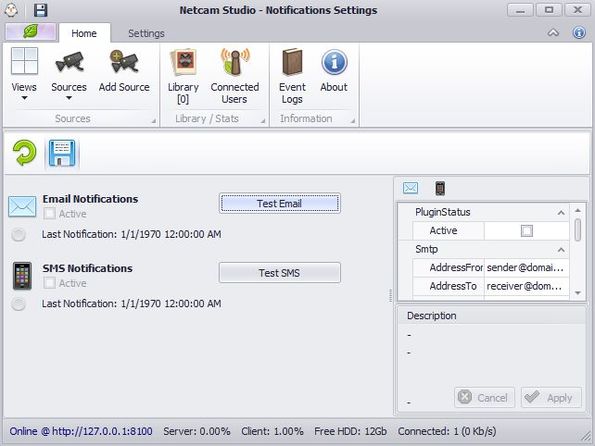Click the Email Notifications heading
Screen dimensions: 595x446
coord(90,199)
